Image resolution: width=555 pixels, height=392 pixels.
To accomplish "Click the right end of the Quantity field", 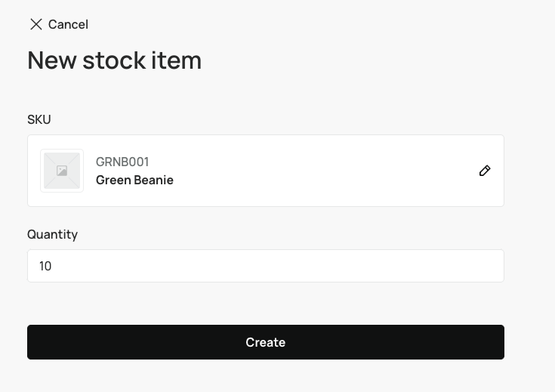I will [x=491, y=266].
